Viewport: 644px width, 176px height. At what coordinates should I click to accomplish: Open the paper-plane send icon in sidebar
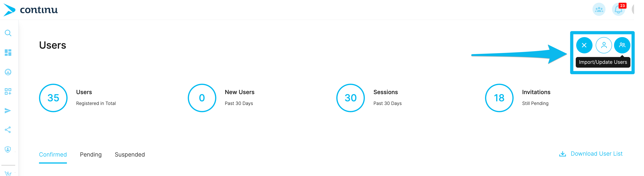[8, 111]
